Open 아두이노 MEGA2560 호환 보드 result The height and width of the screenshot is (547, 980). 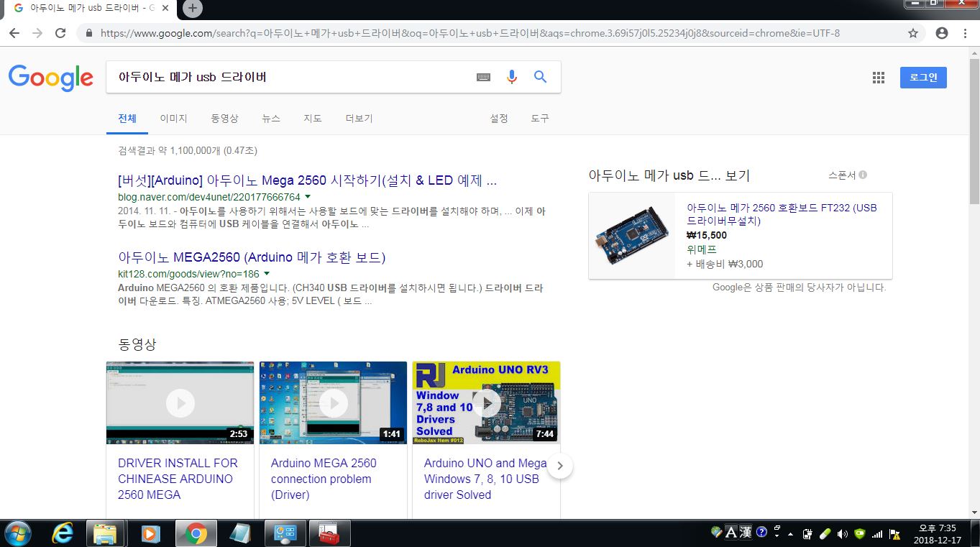(252, 257)
